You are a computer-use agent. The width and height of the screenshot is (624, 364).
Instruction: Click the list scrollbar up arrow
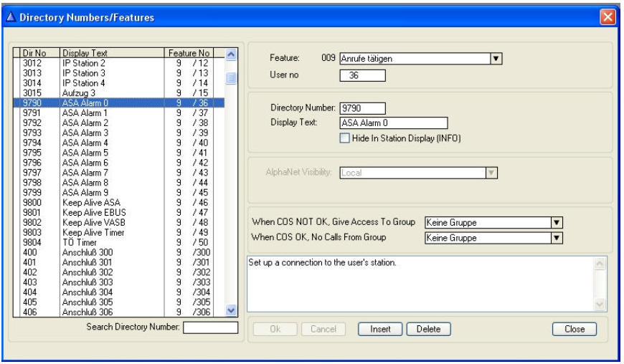coord(231,54)
